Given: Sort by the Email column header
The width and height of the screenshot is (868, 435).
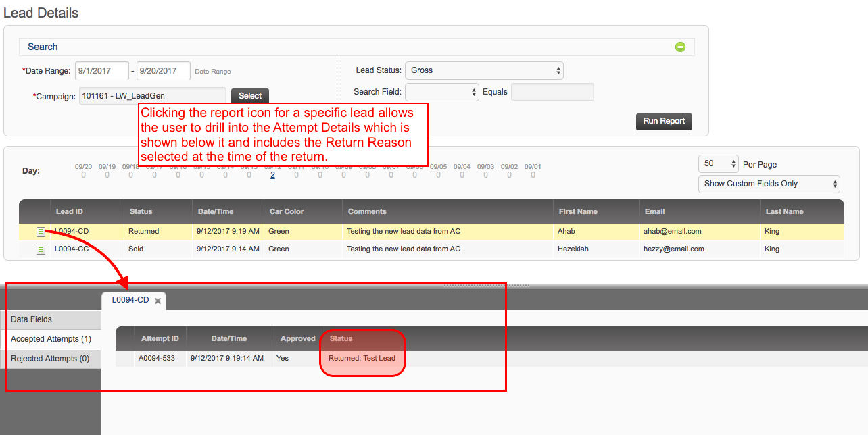Looking at the screenshot, I should click(699, 211).
